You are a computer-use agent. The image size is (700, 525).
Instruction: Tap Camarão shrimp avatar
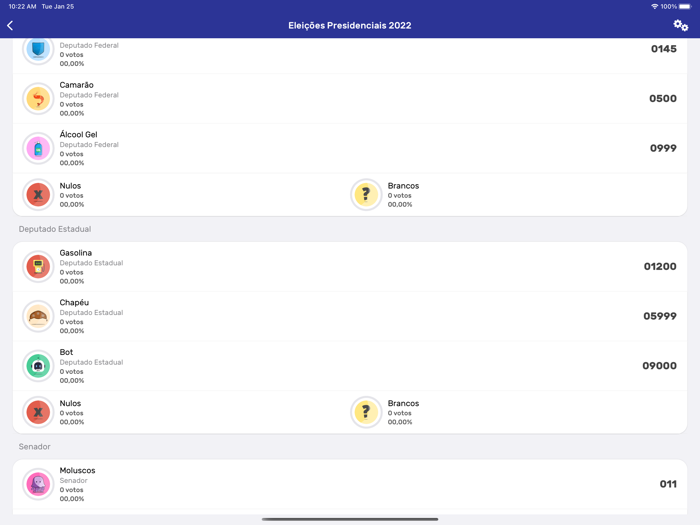tap(38, 99)
